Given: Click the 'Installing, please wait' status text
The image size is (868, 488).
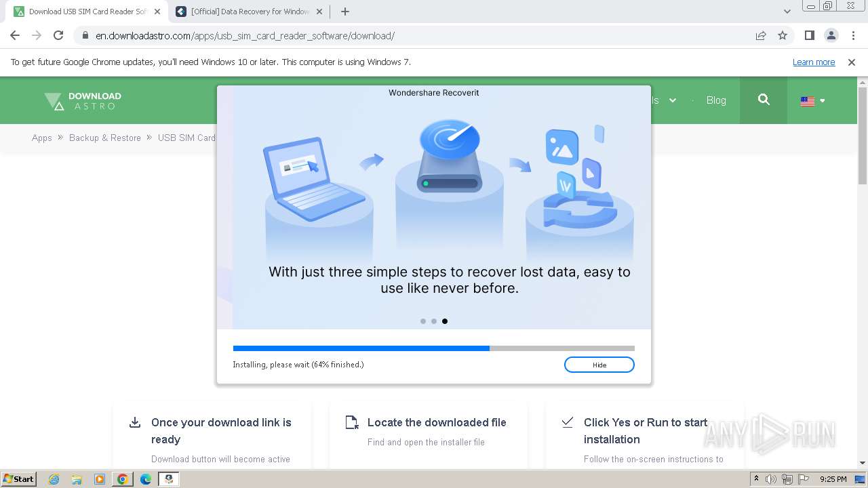Looking at the screenshot, I should coord(298,365).
